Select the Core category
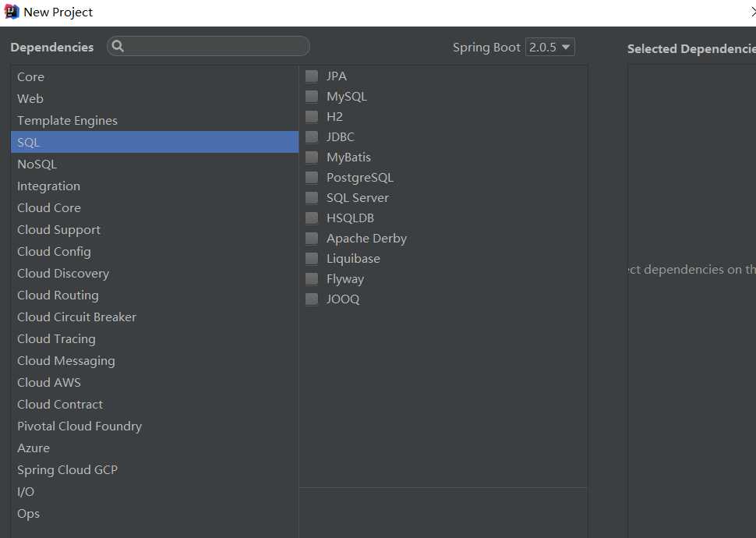756x538 pixels. (x=155, y=76)
